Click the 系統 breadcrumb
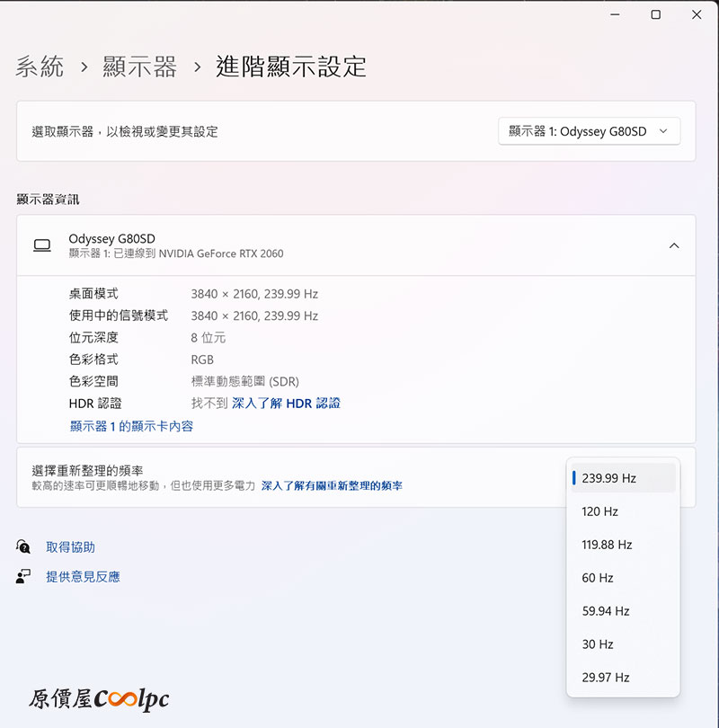The width and height of the screenshot is (719, 728). coord(40,67)
